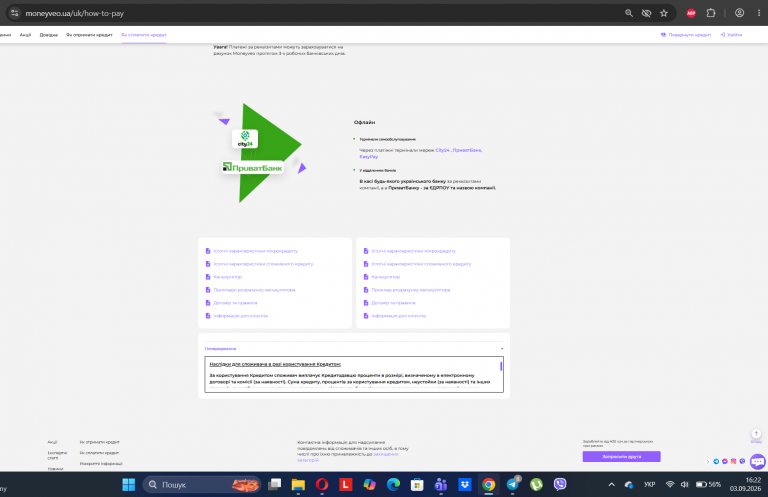Open the Telegram social icon near chat
768x497 pixels.
coord(716,461)
